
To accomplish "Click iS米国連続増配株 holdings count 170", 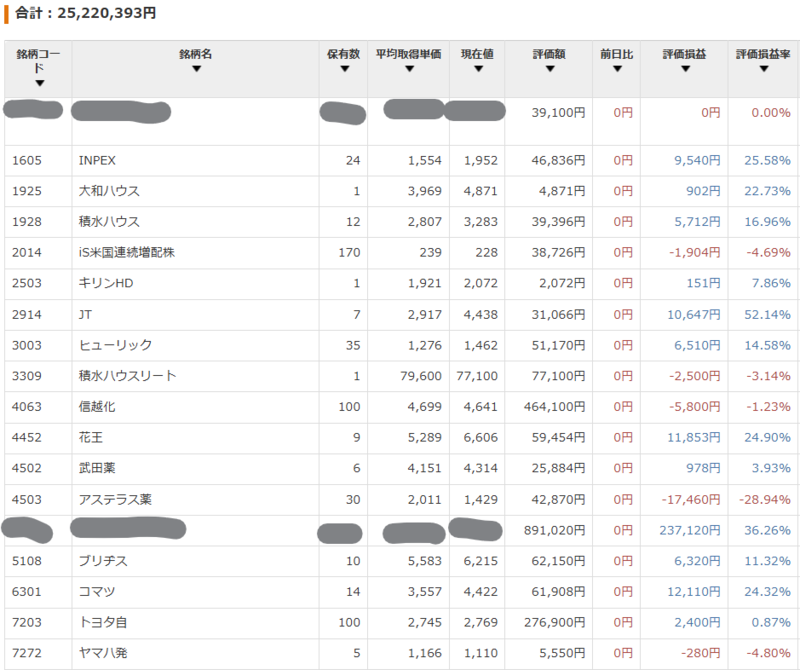I will 349,252.
